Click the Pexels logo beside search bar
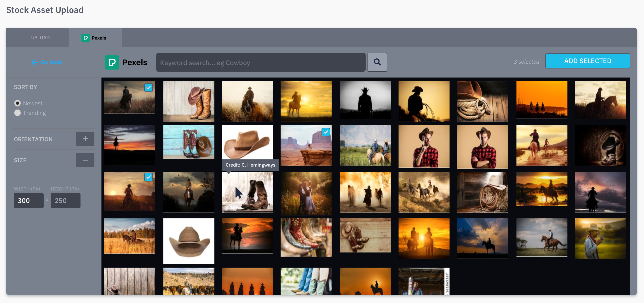This screenshot has width=644, height=303. coord(112,62)
